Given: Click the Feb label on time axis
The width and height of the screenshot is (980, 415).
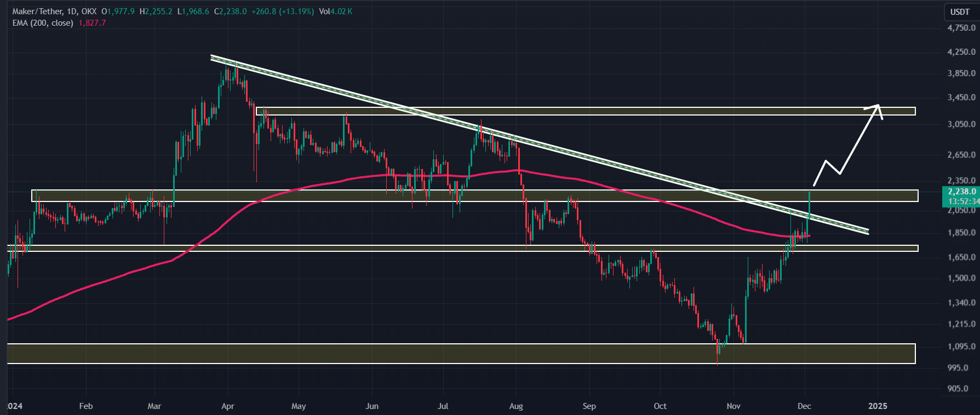Looking at the screenshot, I should [86, 406].
